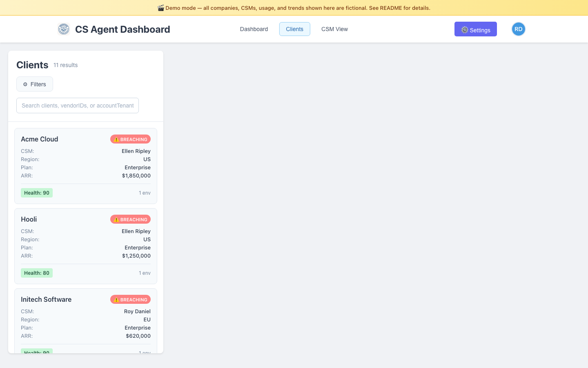This screenshot has width=588, height=368.
Task: Expand the Filters panel
Action: 35,84
